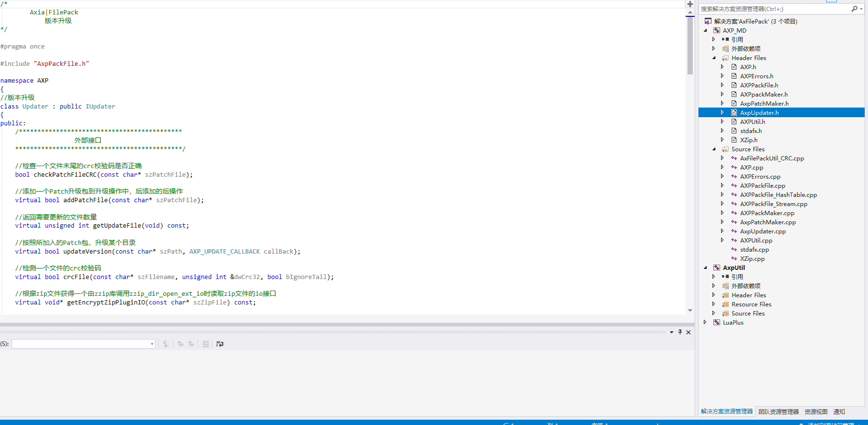Image resolution: width=868 pixels, height=425 pixels.
Task: Collapse the AxpUtil project node
Action: [705, 267]
